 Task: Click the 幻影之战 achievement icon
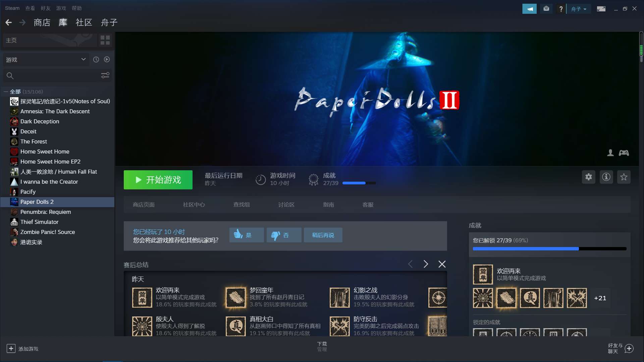click(x=340, y=298)
